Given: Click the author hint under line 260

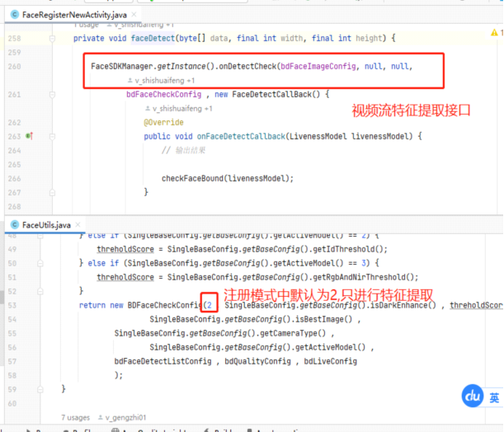Looking at the screenshot, I should pyautogui.click(x=161, y=81).
